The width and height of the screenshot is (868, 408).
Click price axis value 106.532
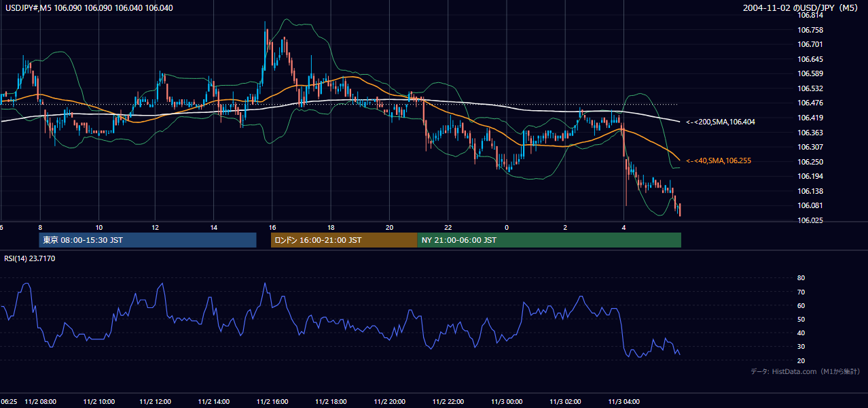tap(810, 88)
